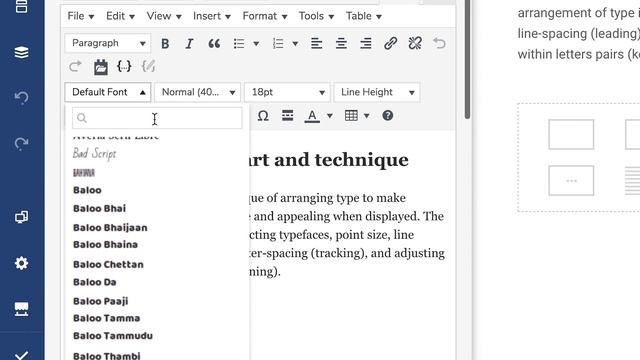Open settings gear in sidebar

coord(21,263)
